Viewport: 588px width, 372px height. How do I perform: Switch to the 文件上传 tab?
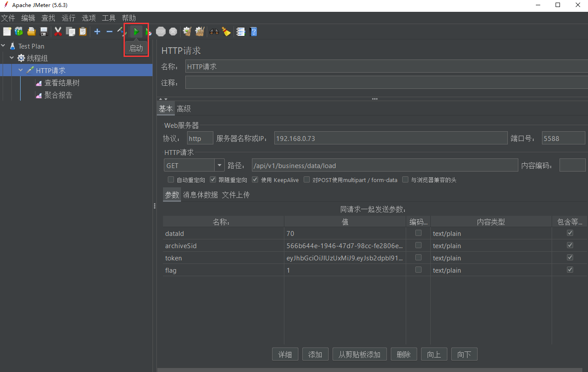[x=236, y=195]
